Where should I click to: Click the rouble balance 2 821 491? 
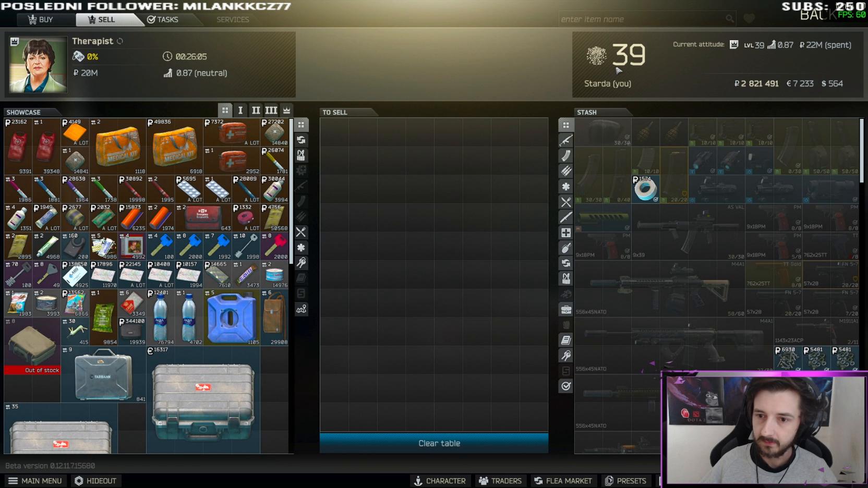[x=756, y=83]
